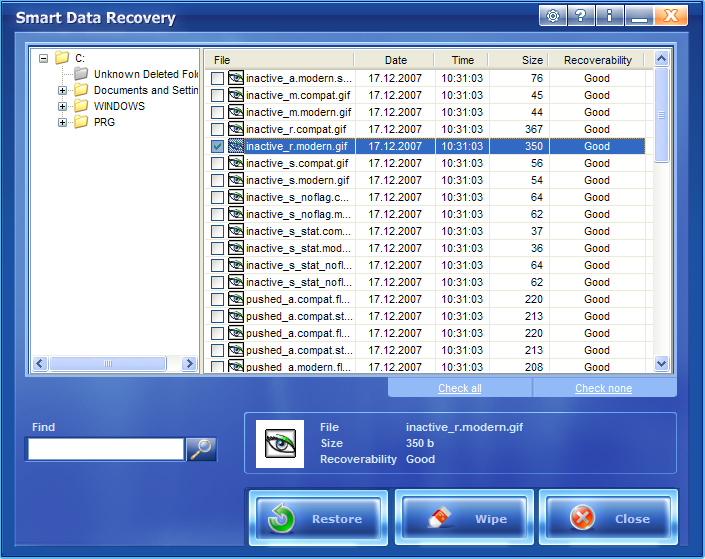Open the info icon in title bar
Screen dimensions: 705x559
click(609, 16)
